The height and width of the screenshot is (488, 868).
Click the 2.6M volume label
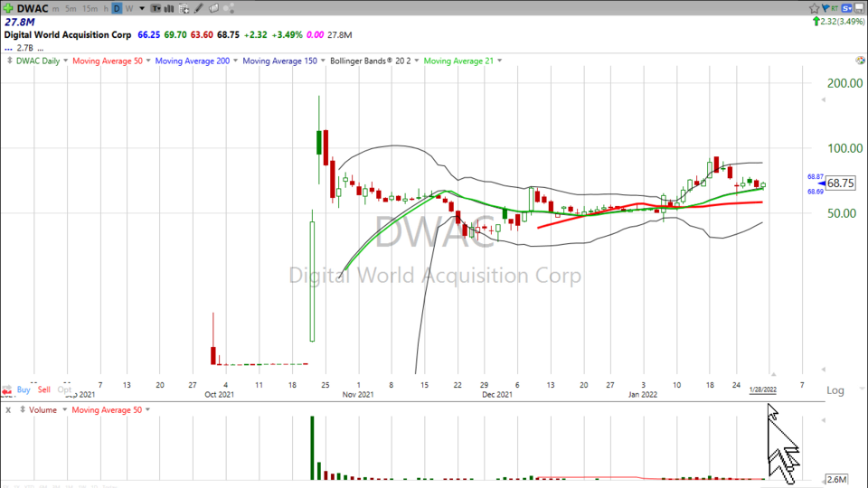pyautogui.click(x=836, y=479)
